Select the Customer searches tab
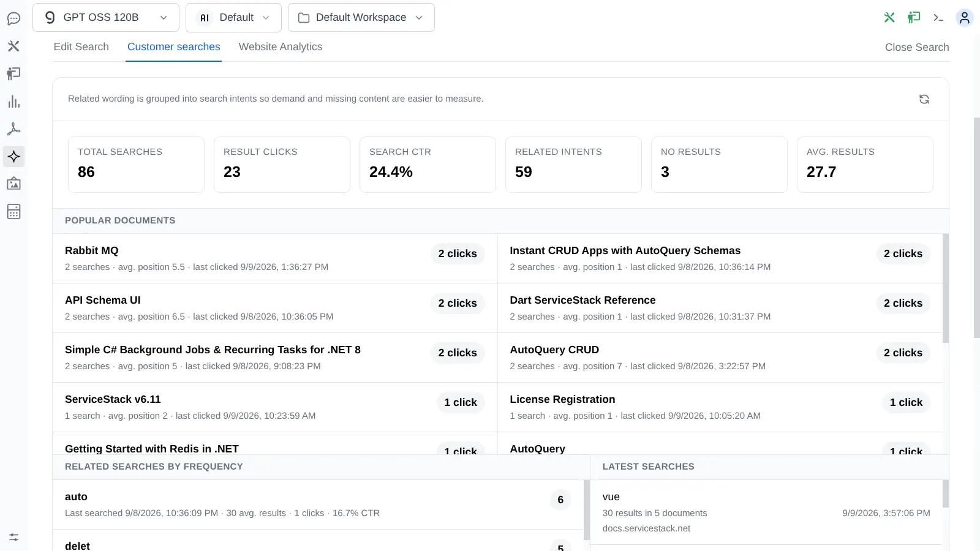The height and width of the screenshot is (551, 980). pos(174,47)
